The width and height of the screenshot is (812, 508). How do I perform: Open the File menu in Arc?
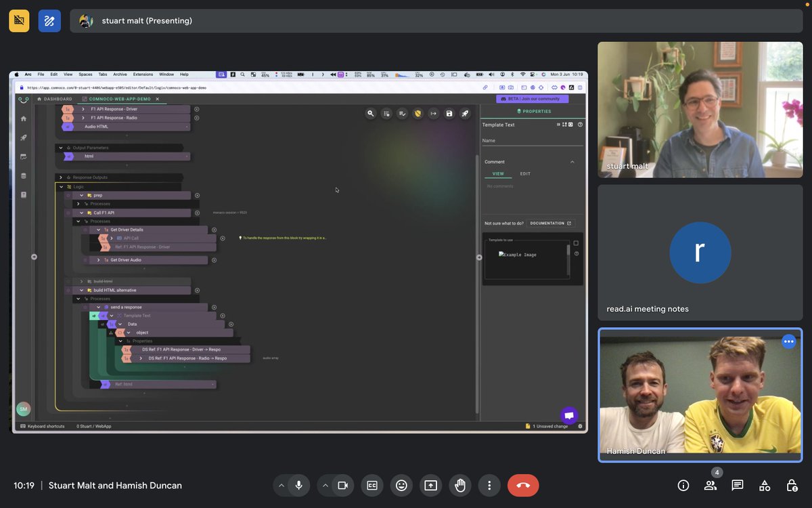pyautogui.click(x=41, y=74)
